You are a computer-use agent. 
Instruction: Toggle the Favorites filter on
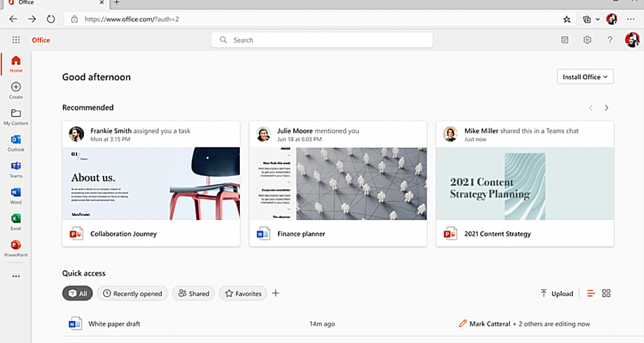pos(243,293)
